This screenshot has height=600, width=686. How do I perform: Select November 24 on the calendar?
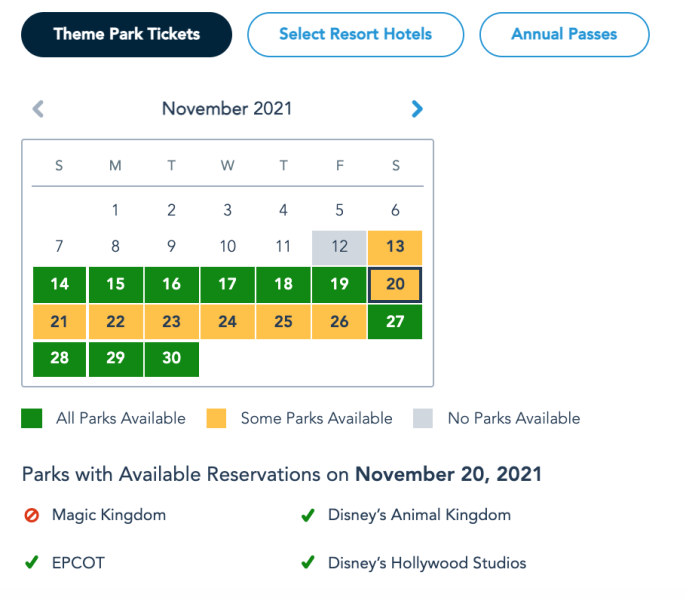[228, 321]
